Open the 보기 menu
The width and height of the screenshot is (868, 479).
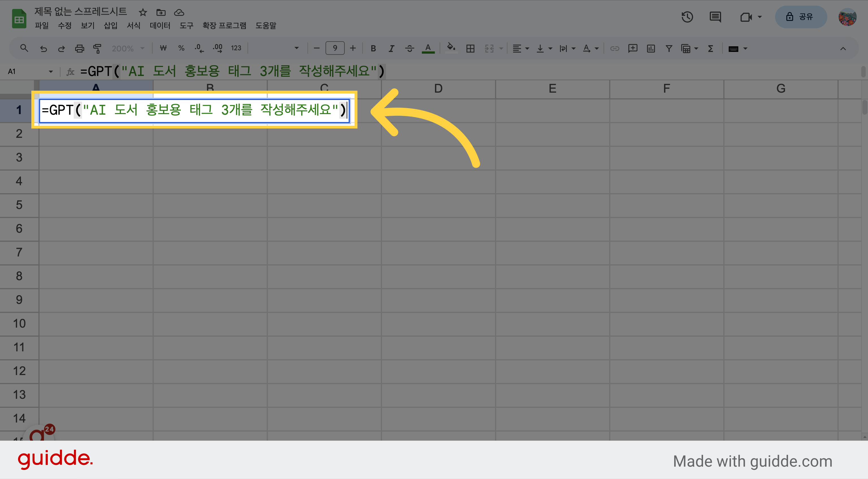pos(88,26)
